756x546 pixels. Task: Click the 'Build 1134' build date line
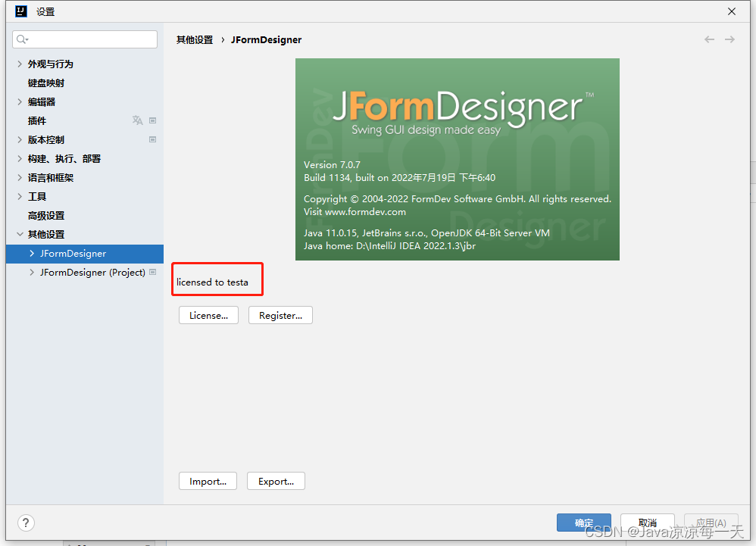[x=400, y=178]
